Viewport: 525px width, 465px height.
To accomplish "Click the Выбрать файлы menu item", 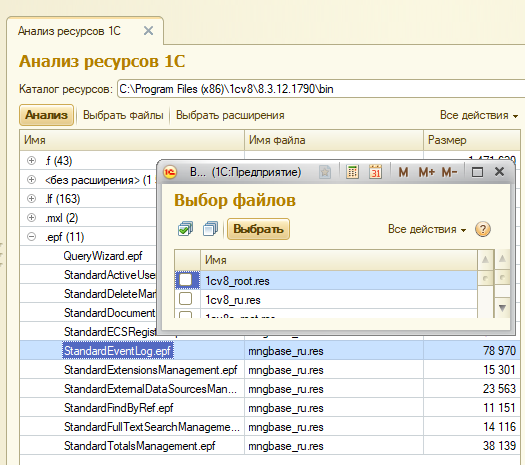I will pyautogui.click(x=123, y=115).
